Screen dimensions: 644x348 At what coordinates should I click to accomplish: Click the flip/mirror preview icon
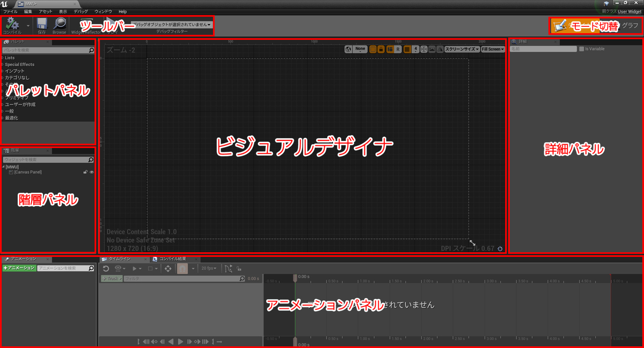(x=441, y=48)
